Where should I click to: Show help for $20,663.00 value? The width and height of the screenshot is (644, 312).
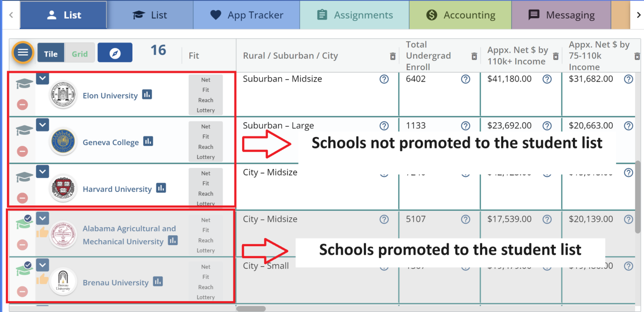[x=628, y=126]
